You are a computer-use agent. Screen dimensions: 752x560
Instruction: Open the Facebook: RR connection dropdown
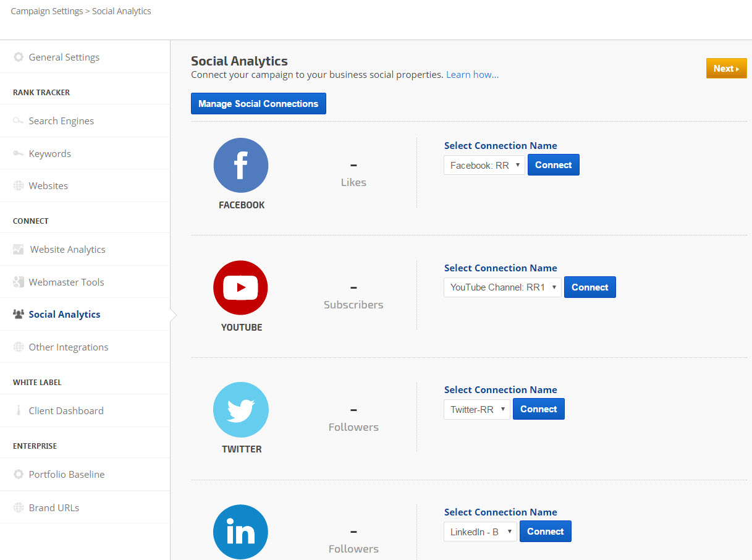point(484,165)
